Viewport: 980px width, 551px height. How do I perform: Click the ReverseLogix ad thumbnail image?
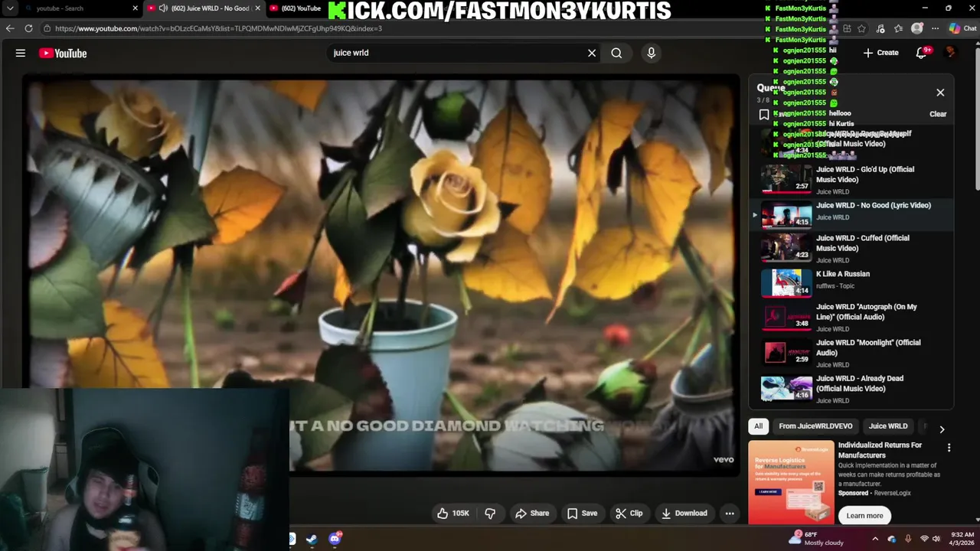coord(791,482)
